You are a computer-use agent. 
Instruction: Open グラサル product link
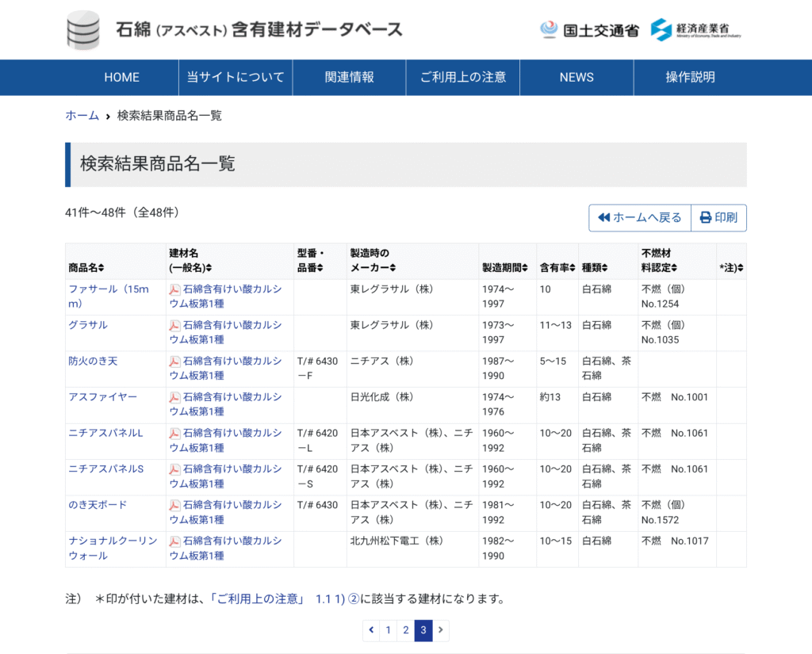[x=88, y=325]
